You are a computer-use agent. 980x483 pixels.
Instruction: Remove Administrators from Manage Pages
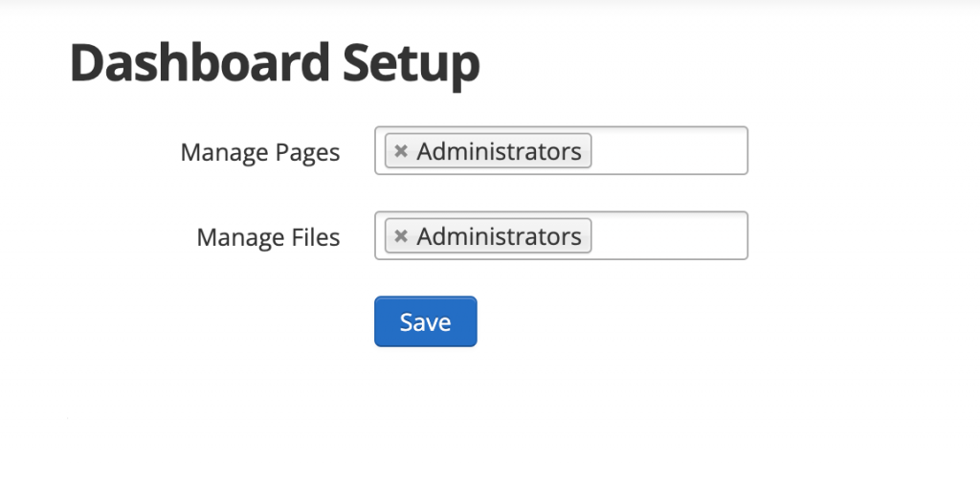[401, 151]
